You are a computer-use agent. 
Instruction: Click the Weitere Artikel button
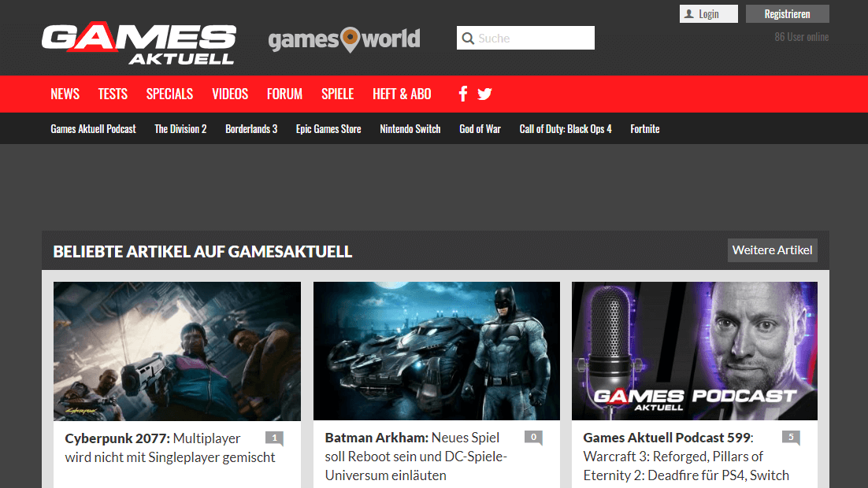coord(772,250)
